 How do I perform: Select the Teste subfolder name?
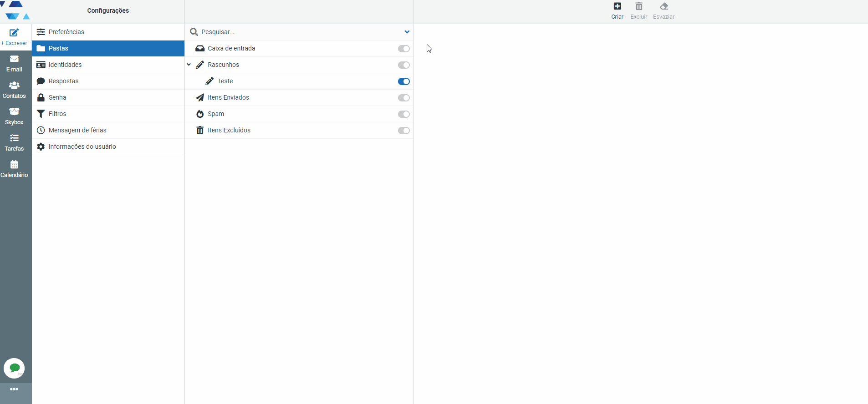[225, 81]
